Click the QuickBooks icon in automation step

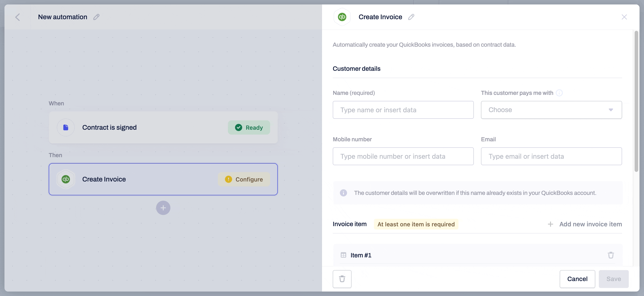(x=66, y=179)
